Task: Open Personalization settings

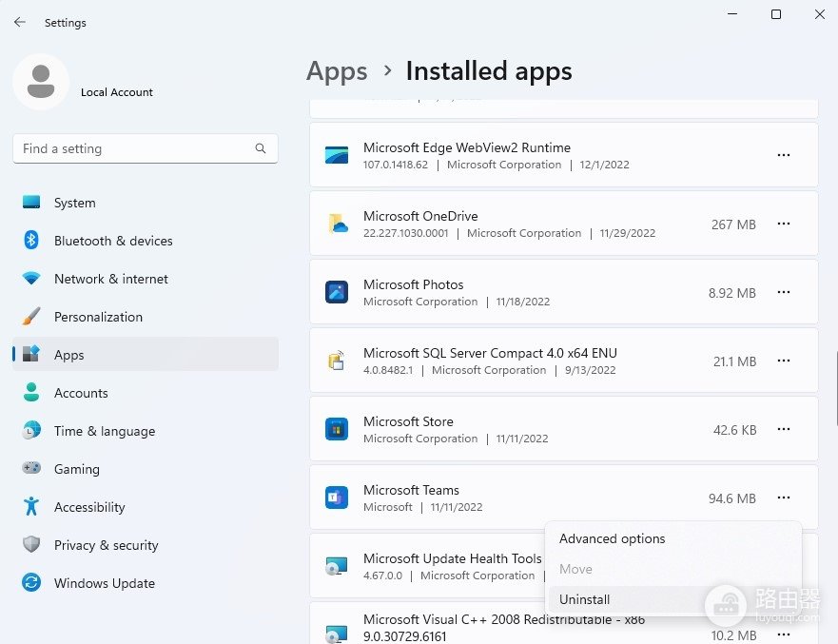Action: pos(146,317)
